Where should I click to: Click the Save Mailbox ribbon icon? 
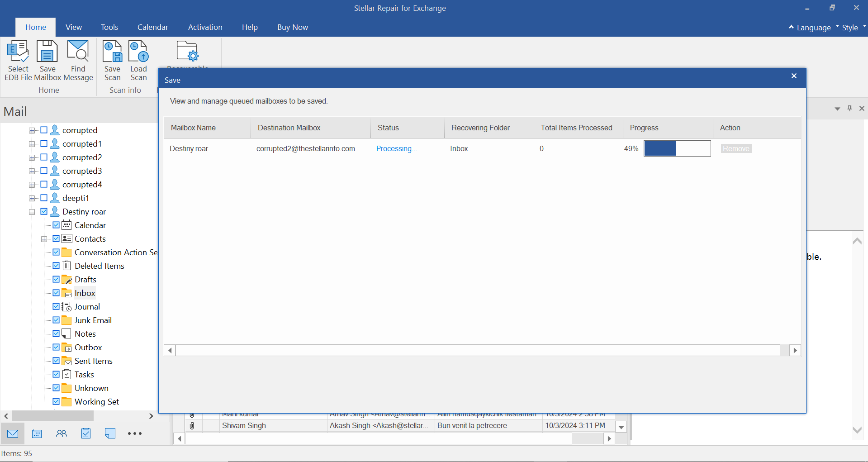(47, 52)
